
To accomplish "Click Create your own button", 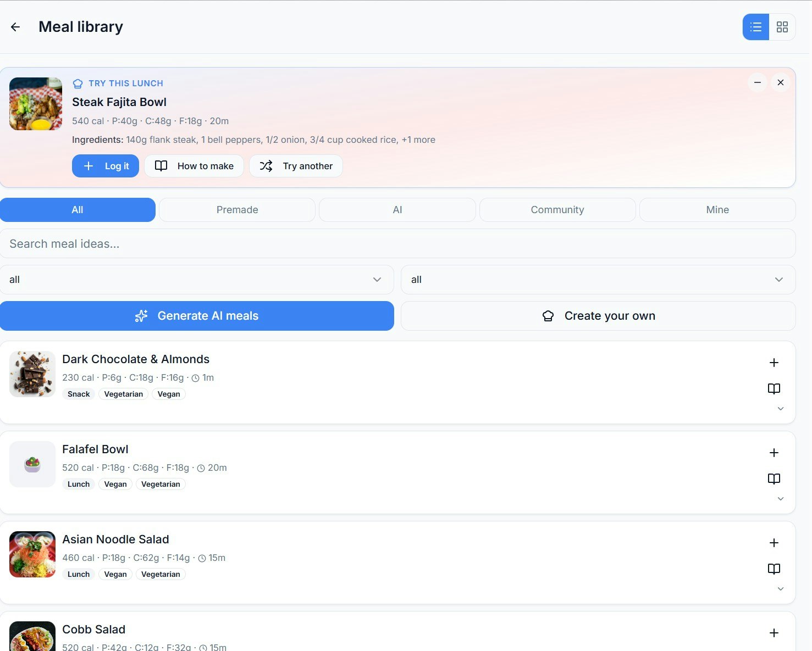I will pos(598,316).
